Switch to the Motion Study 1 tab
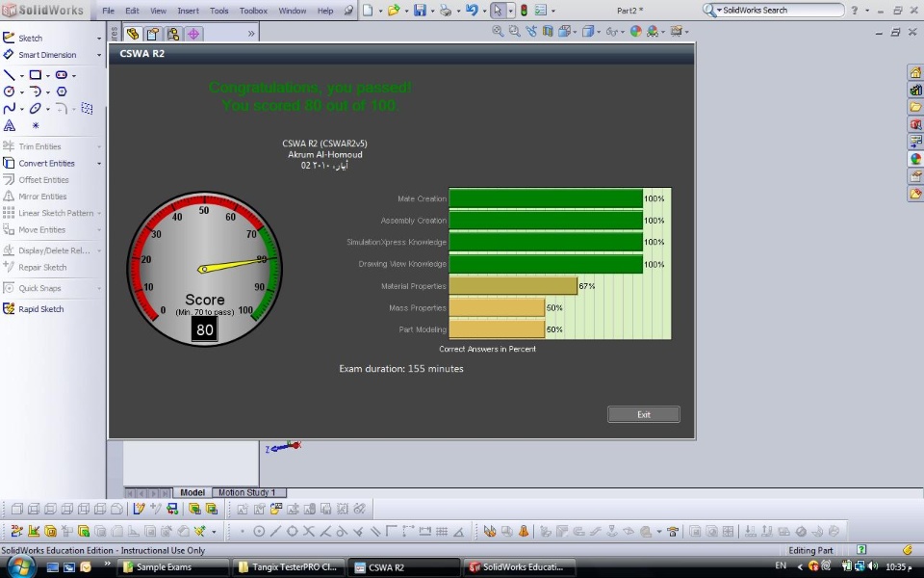This screenshot has width=924, height=578. (x=247, y=492)
